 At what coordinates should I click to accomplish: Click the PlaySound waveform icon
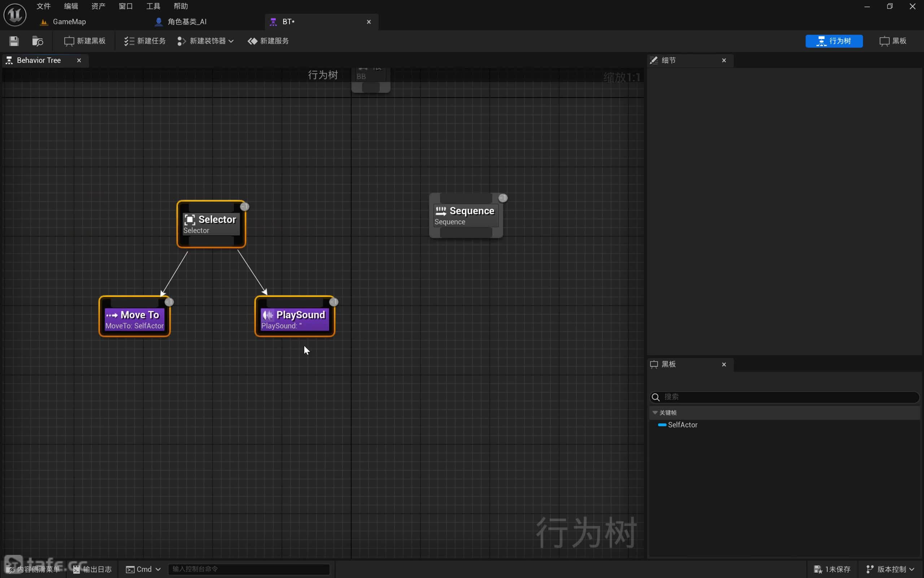tap(268, 315)
